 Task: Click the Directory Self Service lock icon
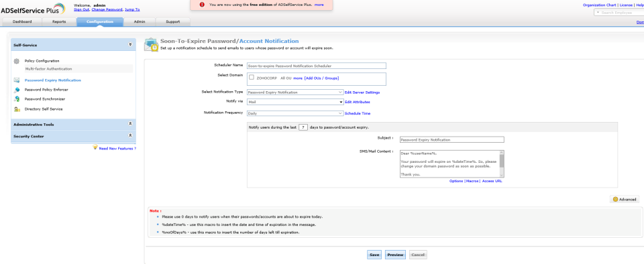pyautogui.click(x=16, y=109)
